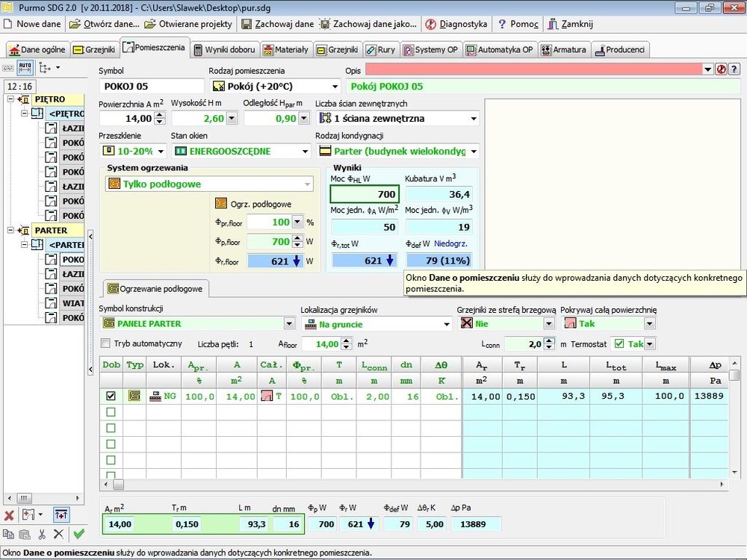Click the diagnostics icon beside Opis field
This screenshot has height=560, width=747.
coord(721,69)
